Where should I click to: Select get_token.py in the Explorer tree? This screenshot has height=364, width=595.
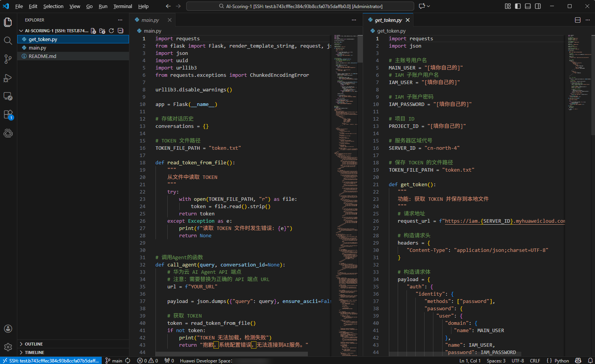point(73,39)
